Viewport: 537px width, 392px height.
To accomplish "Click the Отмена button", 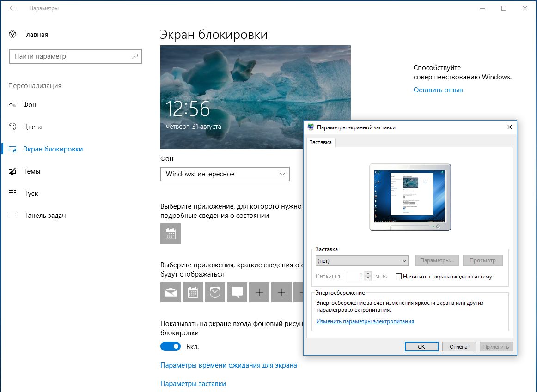I will pos(458,346).
